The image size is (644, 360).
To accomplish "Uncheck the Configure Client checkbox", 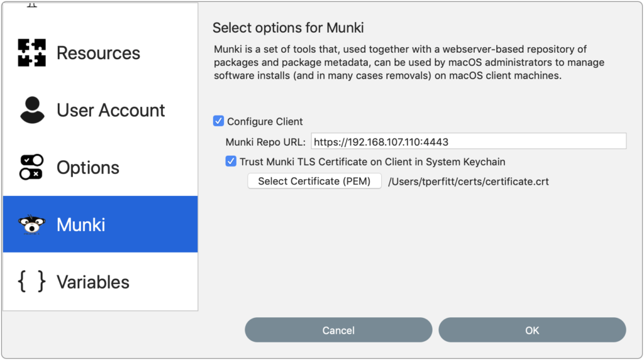I will [218, 121].
